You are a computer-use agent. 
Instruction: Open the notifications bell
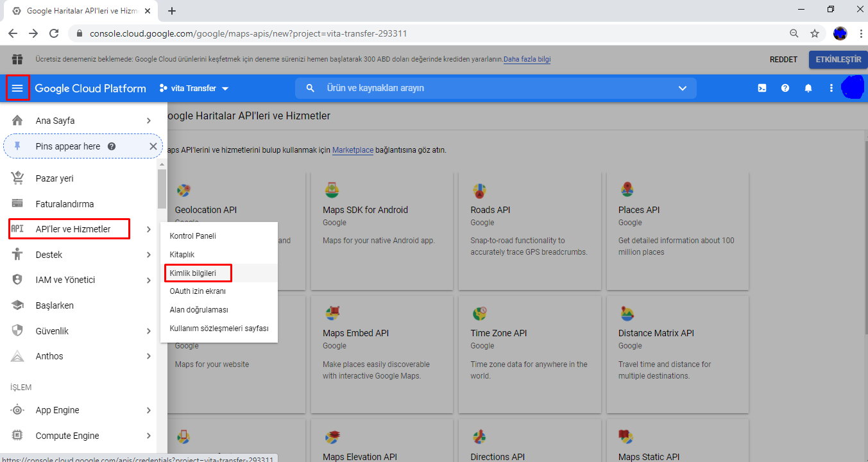click(x=808, y=88)
